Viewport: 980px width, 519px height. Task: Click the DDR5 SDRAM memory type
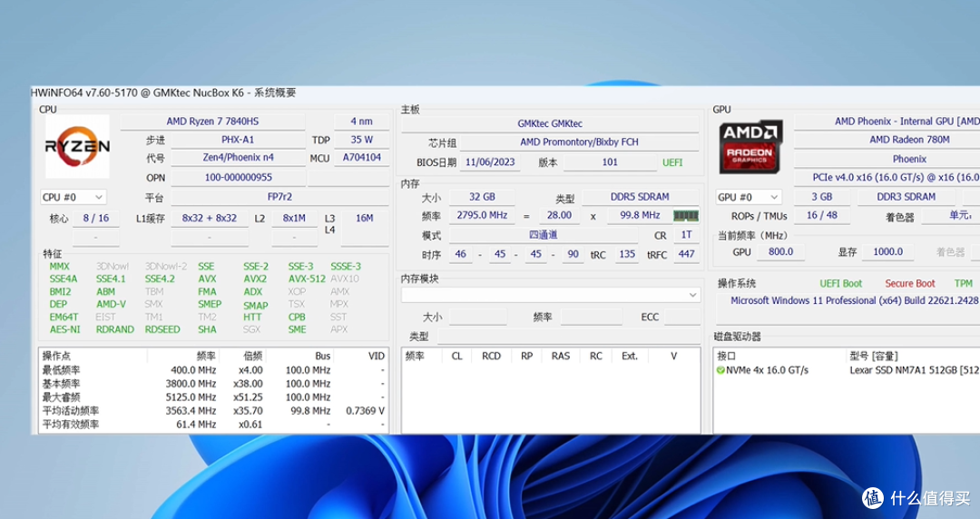click(x=640, y=197)
